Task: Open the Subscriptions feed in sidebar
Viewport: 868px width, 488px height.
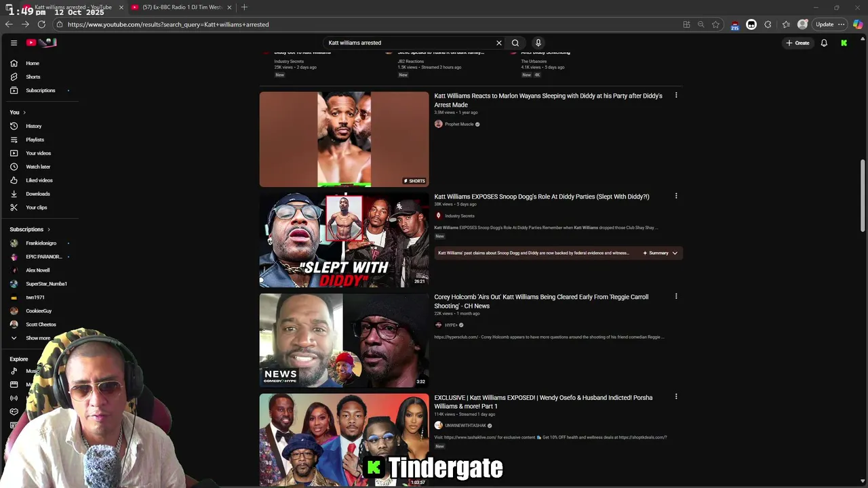Action: coord(39,90)
